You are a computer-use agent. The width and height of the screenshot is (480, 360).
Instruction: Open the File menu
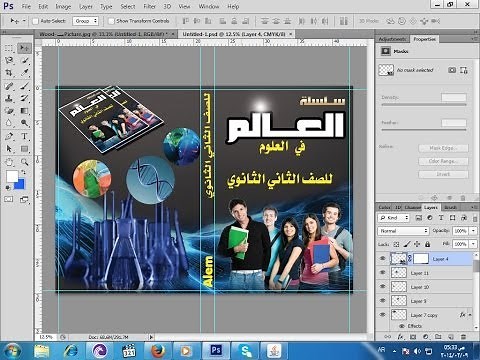point(26,6)
